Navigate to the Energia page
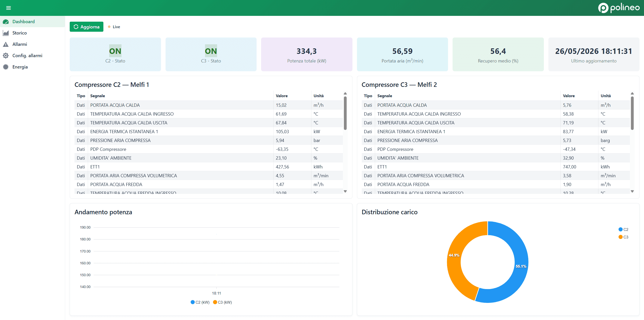The image size is (644, 320). click(32, 67)
